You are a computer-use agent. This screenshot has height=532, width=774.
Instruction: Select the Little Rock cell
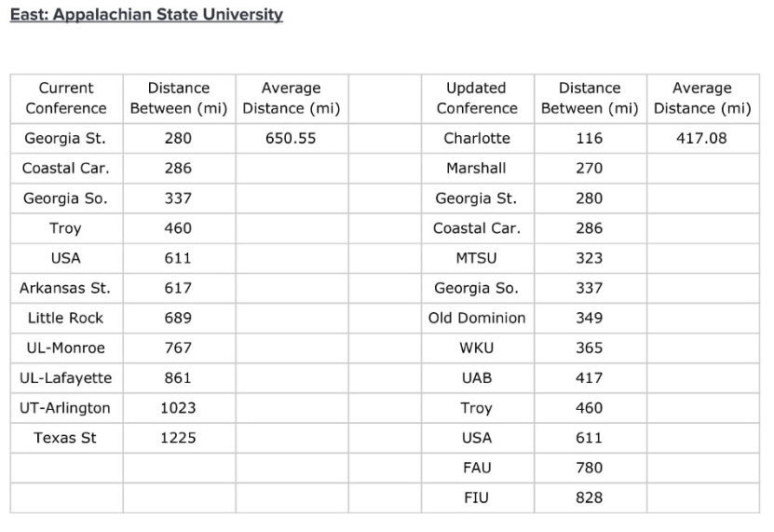pos(66,318)
